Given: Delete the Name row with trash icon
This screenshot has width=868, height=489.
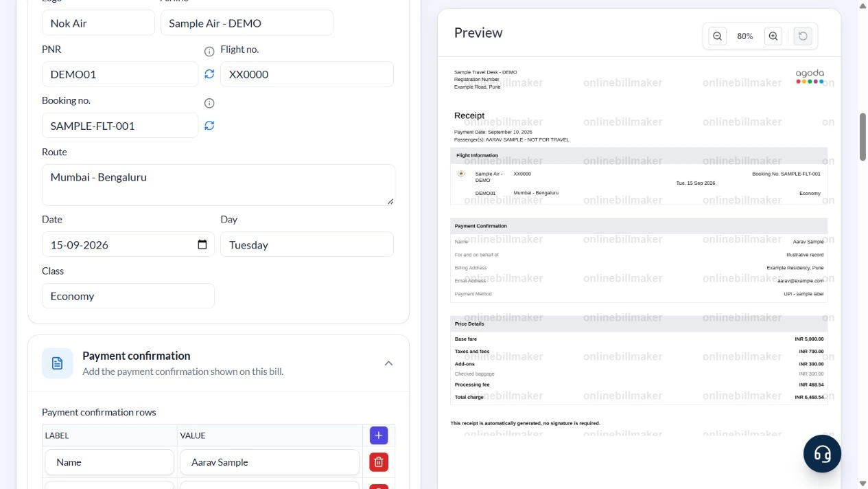Looking at the screenshot, I should coord(379,462).
